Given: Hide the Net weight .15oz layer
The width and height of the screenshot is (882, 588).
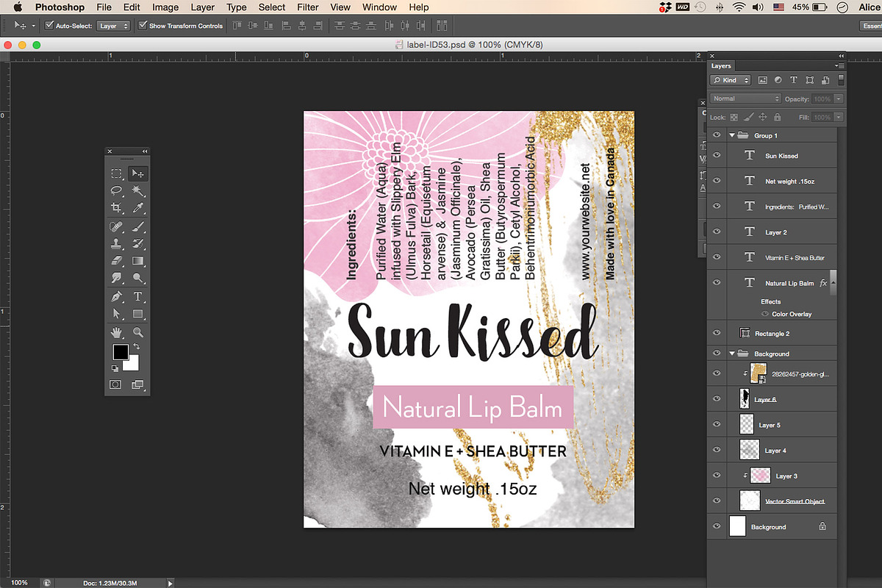Looking at the screenshot, I should [x=717, y=181].
